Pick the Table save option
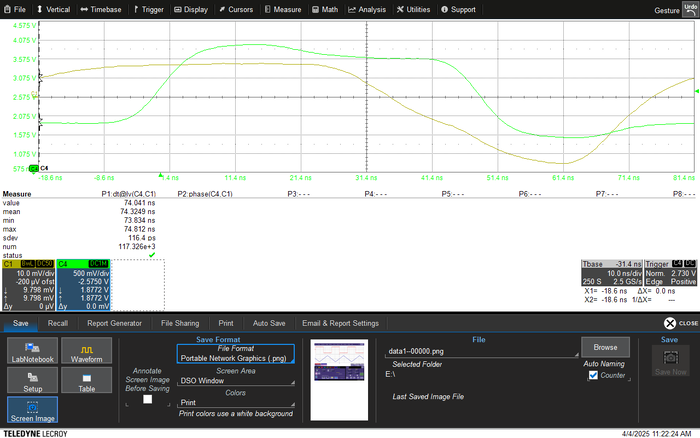 (86, 382)
